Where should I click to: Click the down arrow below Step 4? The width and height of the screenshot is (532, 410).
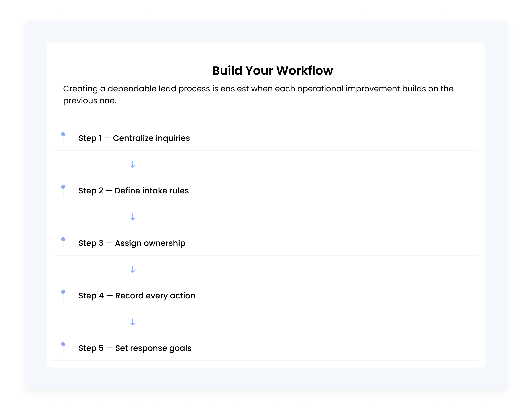click(133, 322)
